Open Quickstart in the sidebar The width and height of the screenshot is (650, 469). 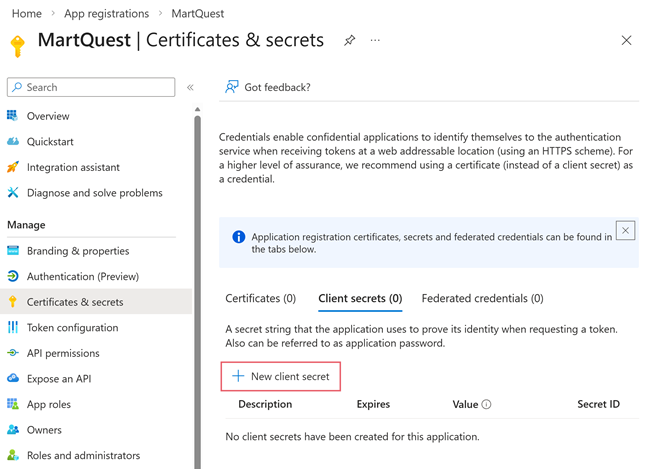[50, 141]
